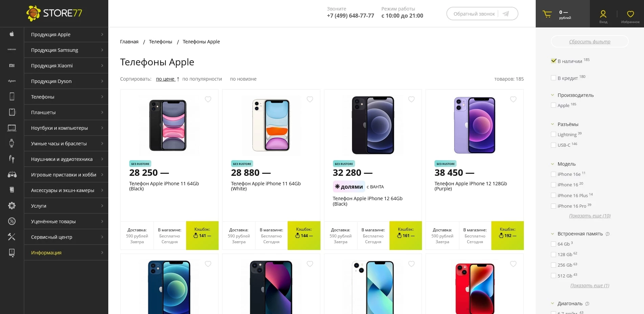
Task: Open favorites heart icon in header
Action: pos(630,14)
